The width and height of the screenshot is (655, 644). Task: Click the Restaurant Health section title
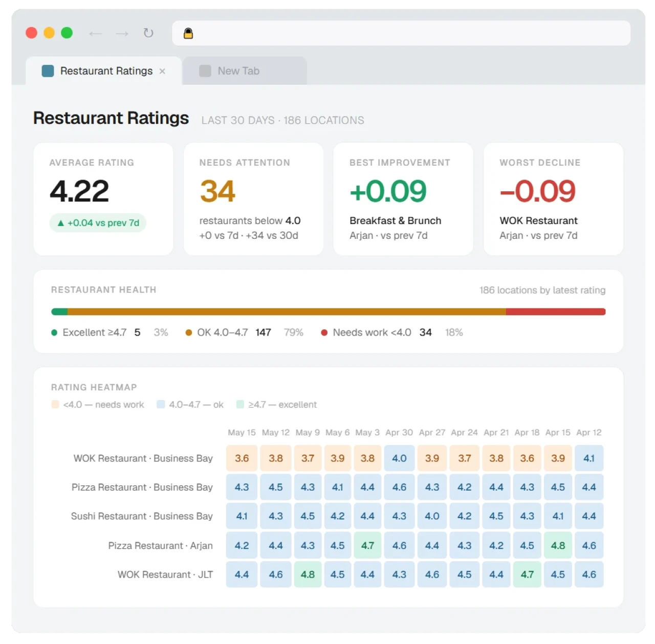click(x=103, y=290)
